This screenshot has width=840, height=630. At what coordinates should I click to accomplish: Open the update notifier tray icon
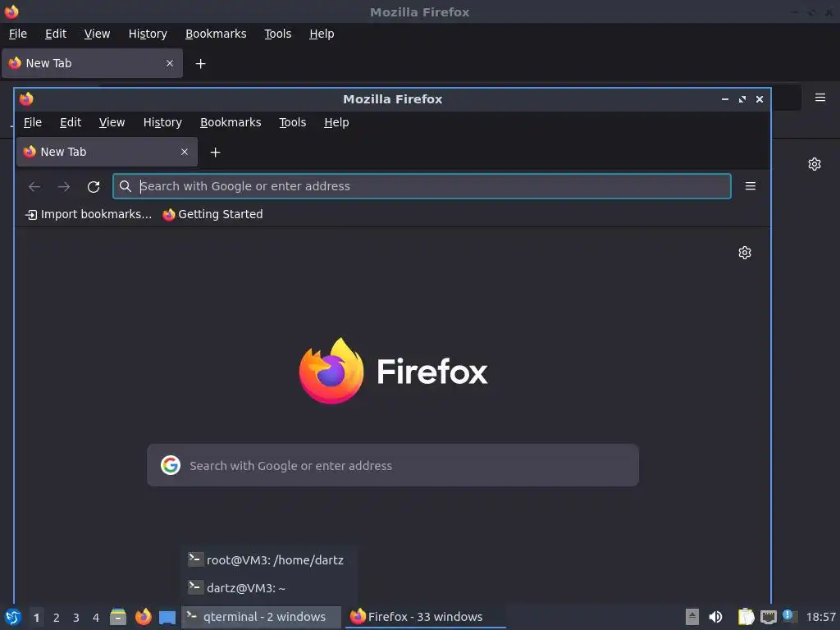(789, 616)
